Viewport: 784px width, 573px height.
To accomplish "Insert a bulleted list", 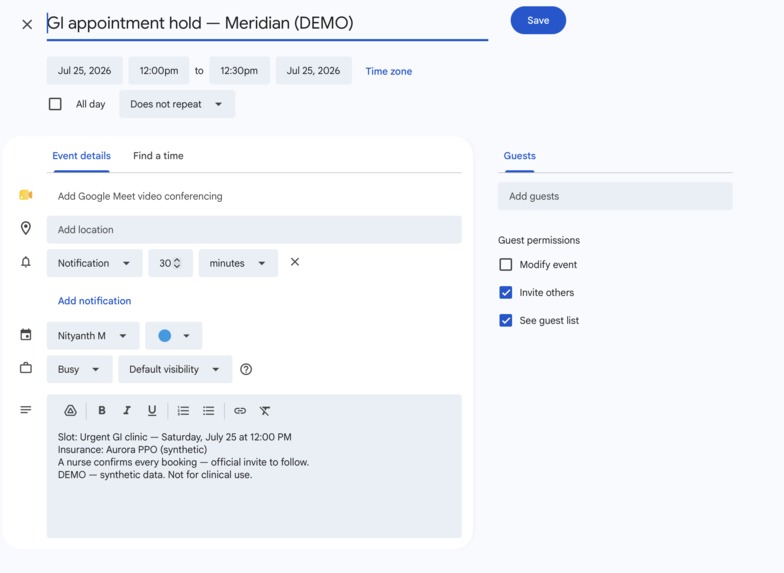I will point(208,410).
